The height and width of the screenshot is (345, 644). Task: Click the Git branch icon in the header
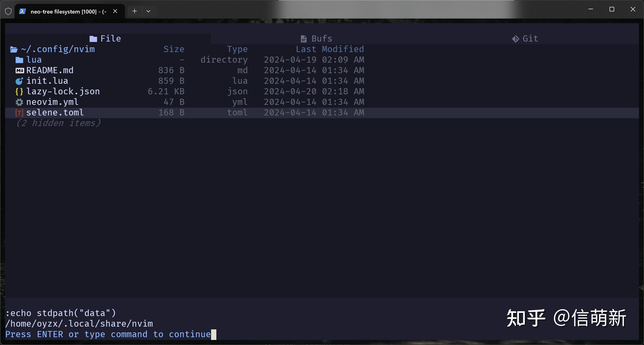pos(516,39)
